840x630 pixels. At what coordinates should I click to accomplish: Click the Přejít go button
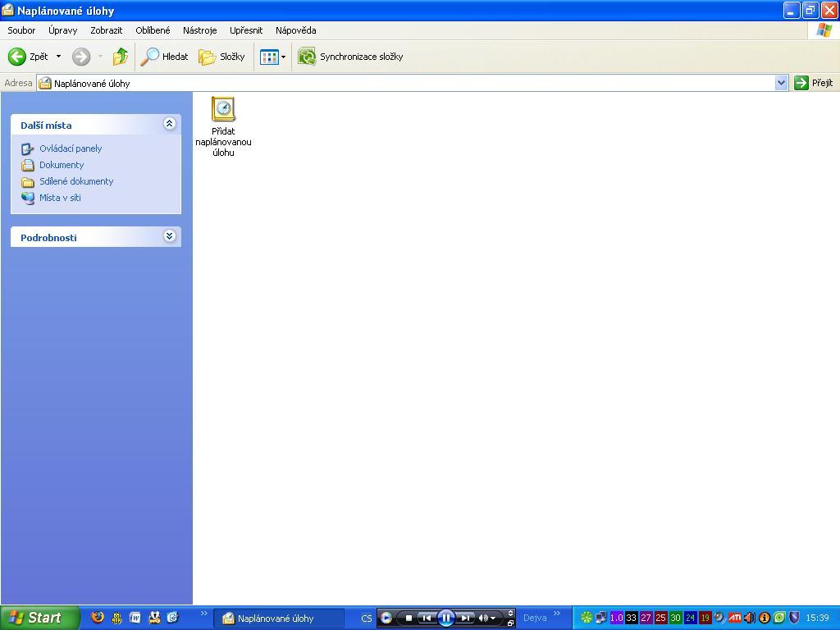[814, 83]
